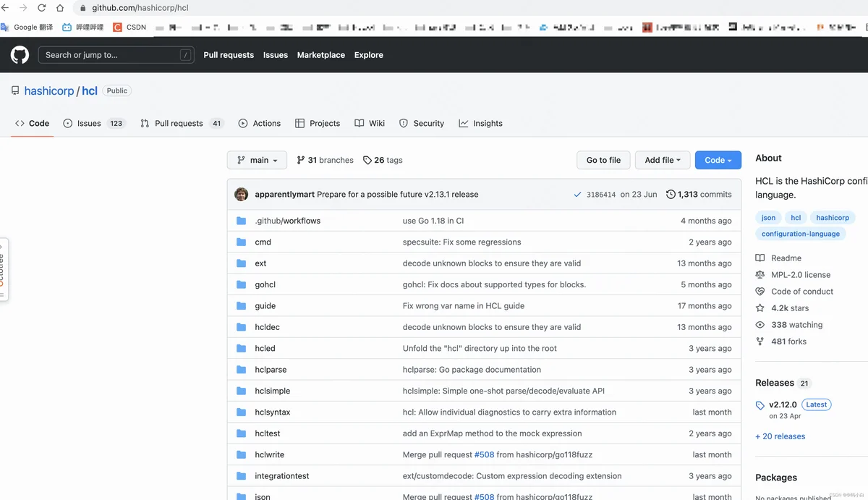View the 4.2k stars link
Screen dimensions: 868x500
click(x=782, y=308)
